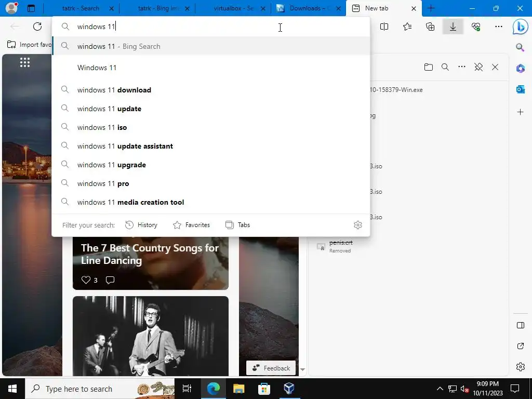Viewport: 532px width, 399px height.
Task: Select windows 11 update assistant suggestion
Action: 211,146
